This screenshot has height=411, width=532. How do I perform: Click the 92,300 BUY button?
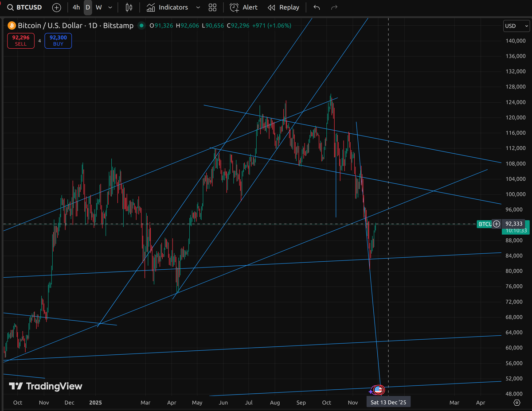(x=58, y=41)
